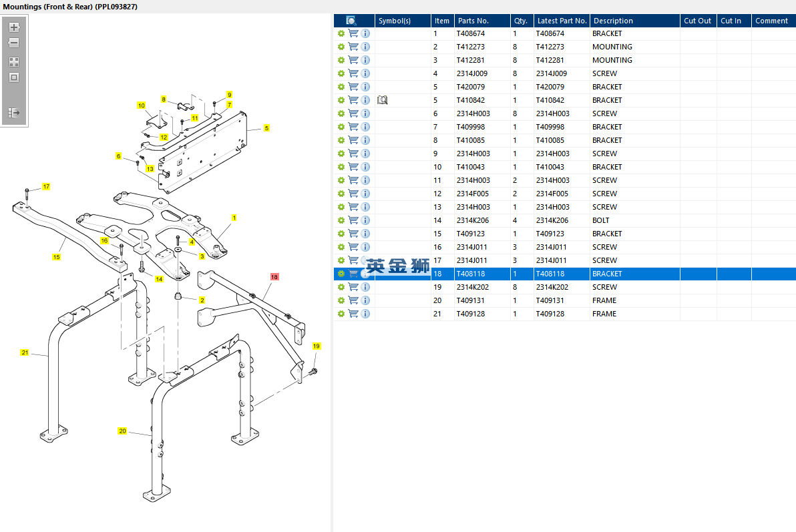Select callout 10 in diagram
Viewport: 796px width, 532px height.
tap(141, 105)
